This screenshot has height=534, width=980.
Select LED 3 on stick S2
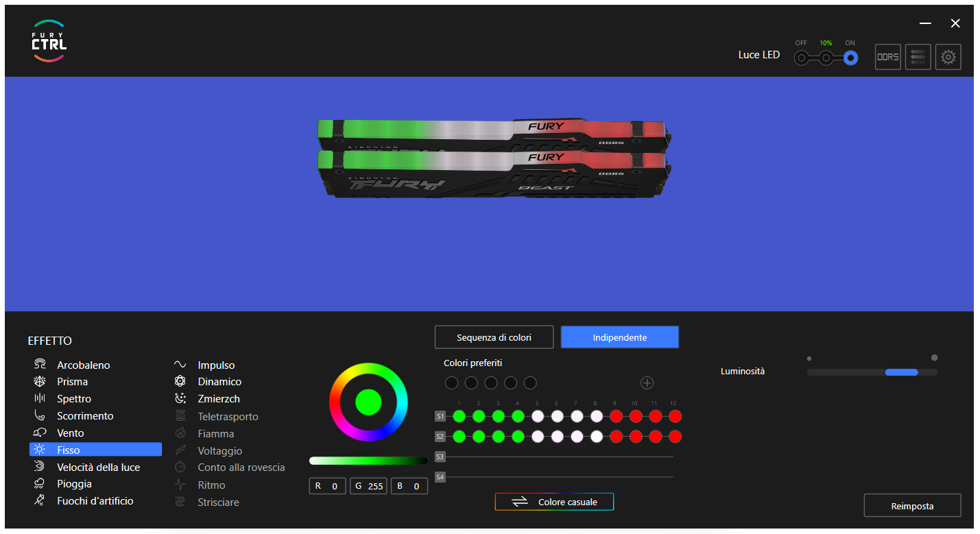499,436
